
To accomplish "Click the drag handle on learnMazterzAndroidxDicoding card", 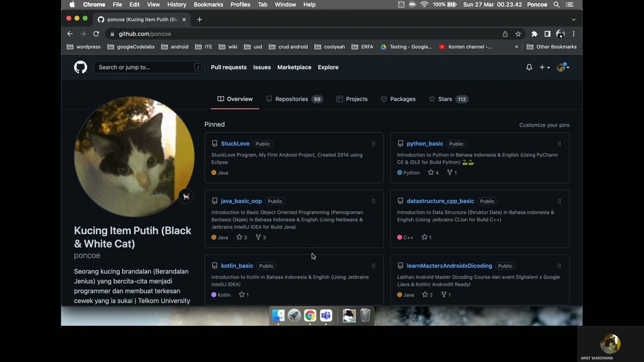I will (x=559, y=266).
